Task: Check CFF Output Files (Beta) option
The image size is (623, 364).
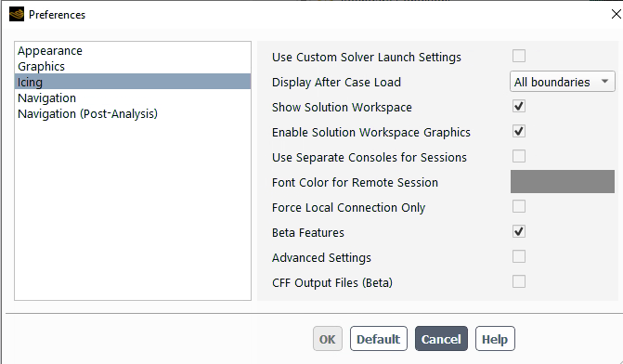Action: click(518, 281)
